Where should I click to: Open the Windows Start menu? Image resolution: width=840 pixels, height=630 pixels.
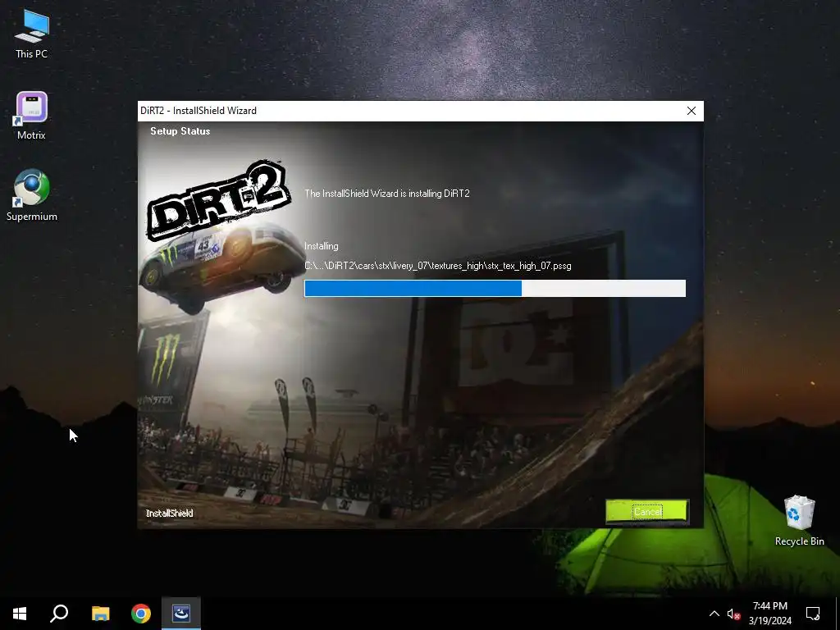click(x=20, y=614)
